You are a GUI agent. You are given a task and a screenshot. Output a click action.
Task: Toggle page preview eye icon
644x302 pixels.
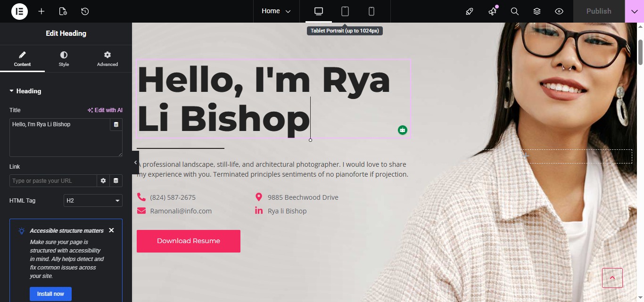pyautogui.click(x=559, y=11)
